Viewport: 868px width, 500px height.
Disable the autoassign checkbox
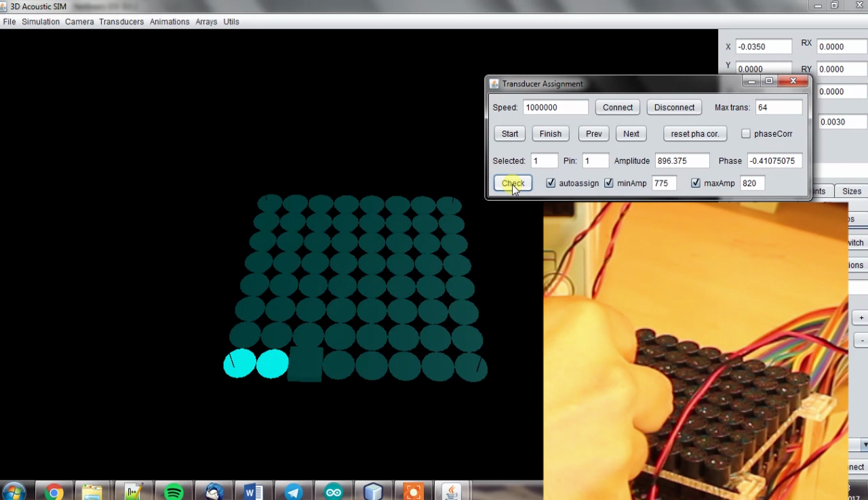tap(551, 183)
